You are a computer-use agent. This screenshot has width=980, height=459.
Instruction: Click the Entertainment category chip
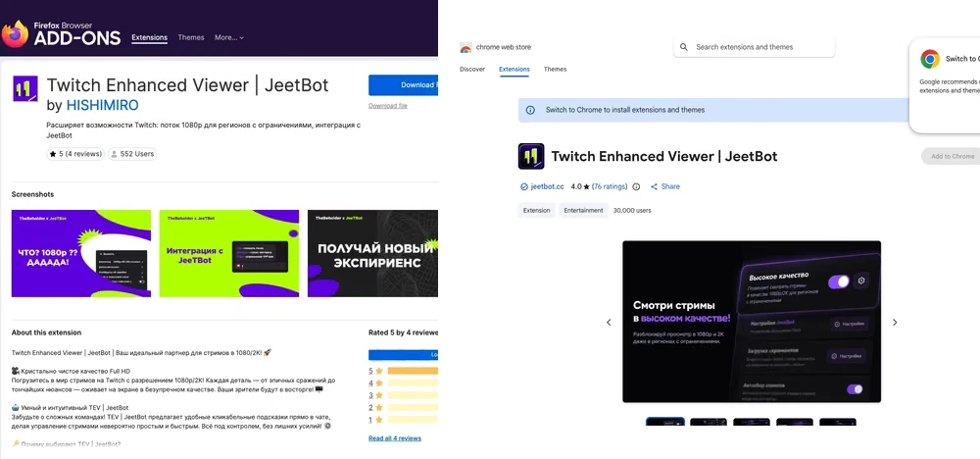(583, 211)
